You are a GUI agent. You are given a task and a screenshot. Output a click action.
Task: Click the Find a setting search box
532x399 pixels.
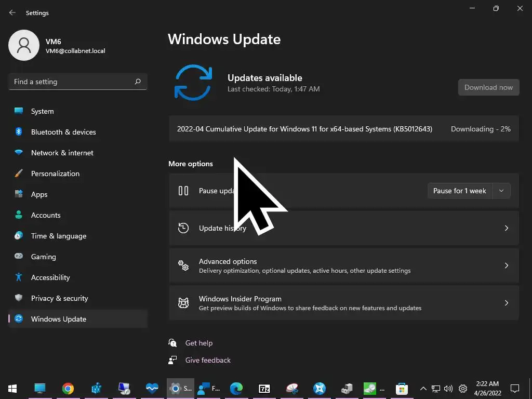pyautogui.click(x=78, y=82)
